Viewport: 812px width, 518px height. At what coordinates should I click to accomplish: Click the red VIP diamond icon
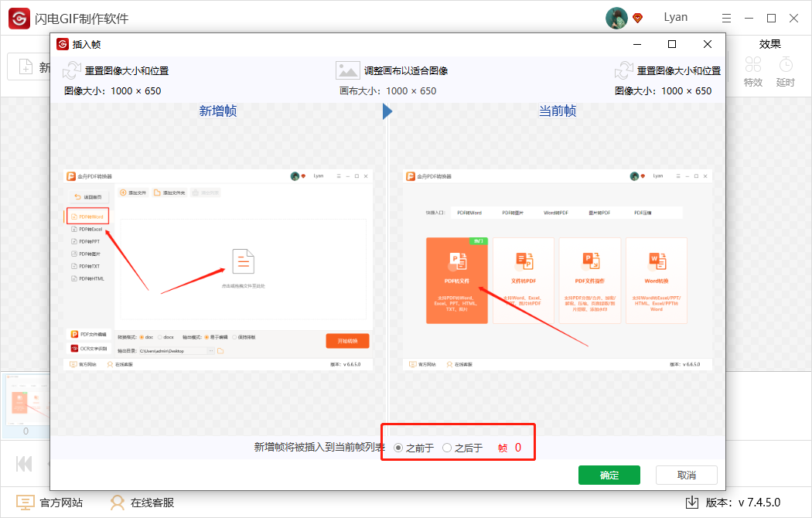pos(638,18)
